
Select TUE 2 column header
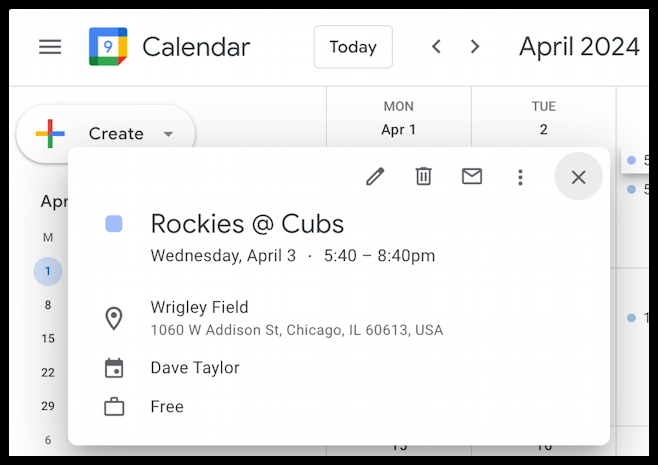tap(543, 118)
